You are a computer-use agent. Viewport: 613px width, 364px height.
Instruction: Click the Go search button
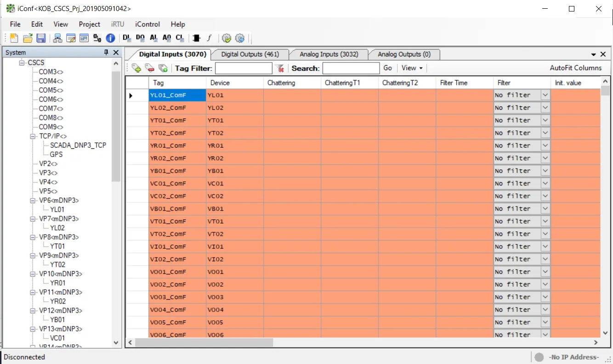(388, 68)
